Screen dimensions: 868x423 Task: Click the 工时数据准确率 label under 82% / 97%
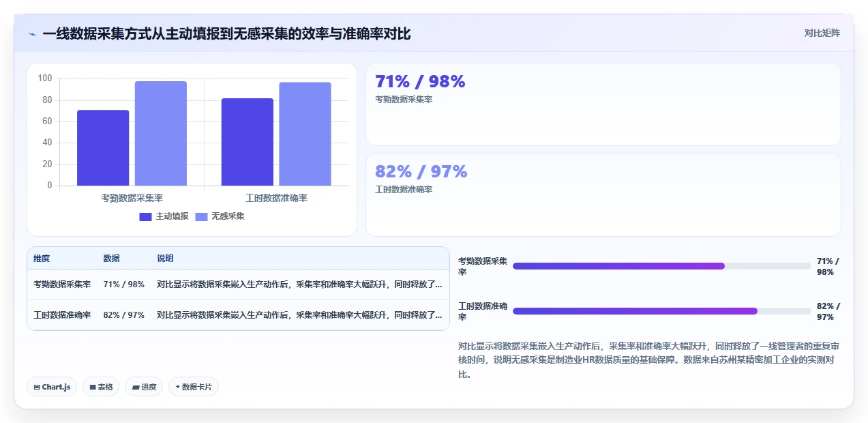404,190
